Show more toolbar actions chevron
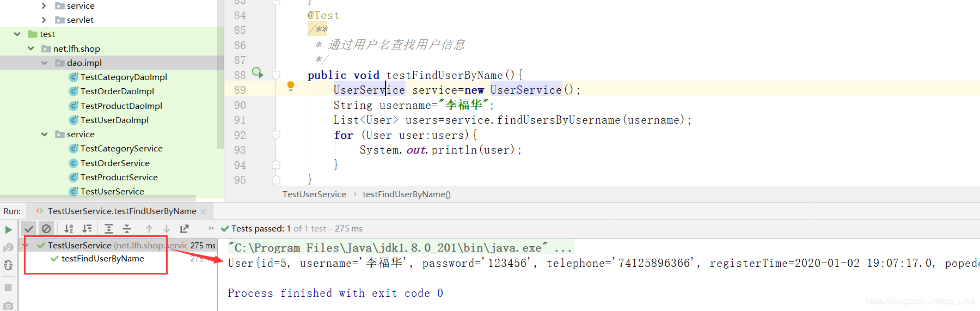Viewport: 980px width, 311px height. [211, 228]
